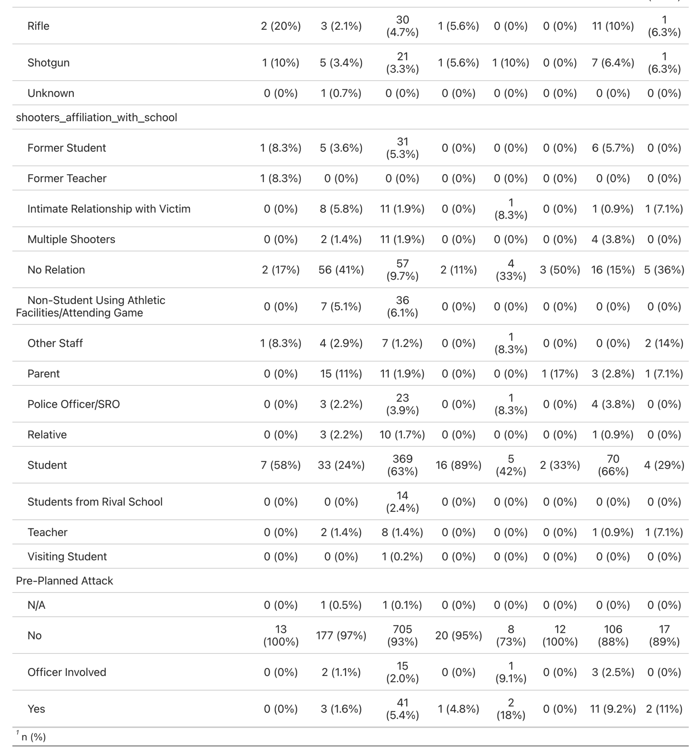Click the 'Pre-Planned Attack' section heading
Image resolution: width=700 pixels, height=756 pixels.
pyautogui.click(x=64, y=581)
